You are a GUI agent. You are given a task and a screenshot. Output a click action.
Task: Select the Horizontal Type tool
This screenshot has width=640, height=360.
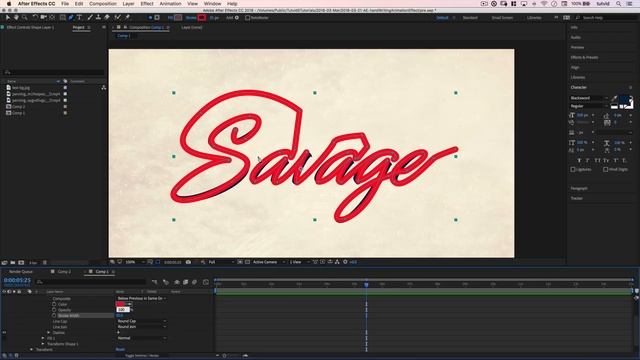80,18
